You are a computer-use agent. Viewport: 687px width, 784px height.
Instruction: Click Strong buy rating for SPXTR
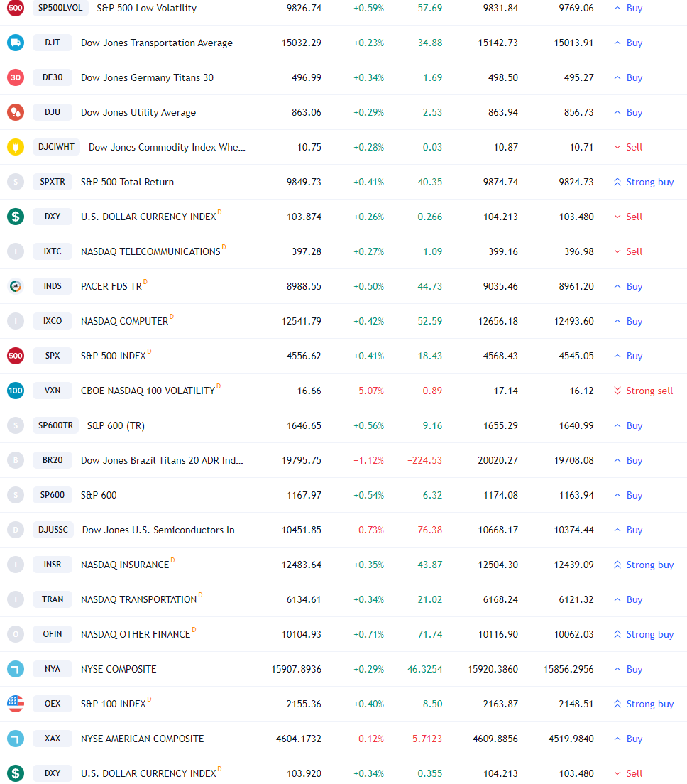pyautogui.click(x=644, y=182)
